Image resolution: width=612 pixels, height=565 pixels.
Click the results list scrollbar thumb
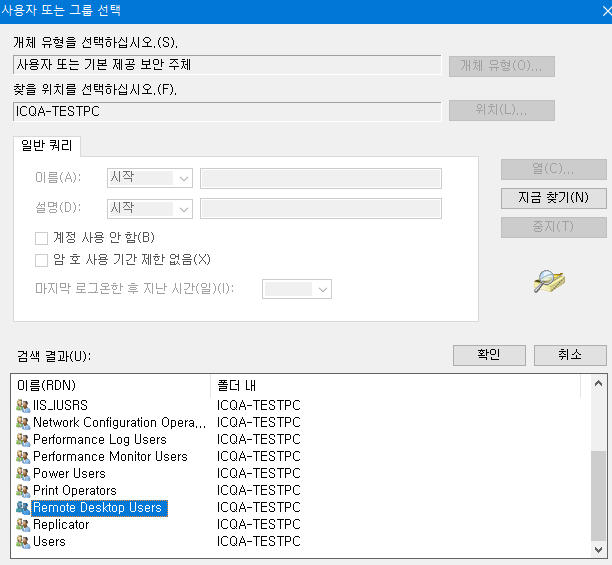pyautogui.click(x=598, y=496)
